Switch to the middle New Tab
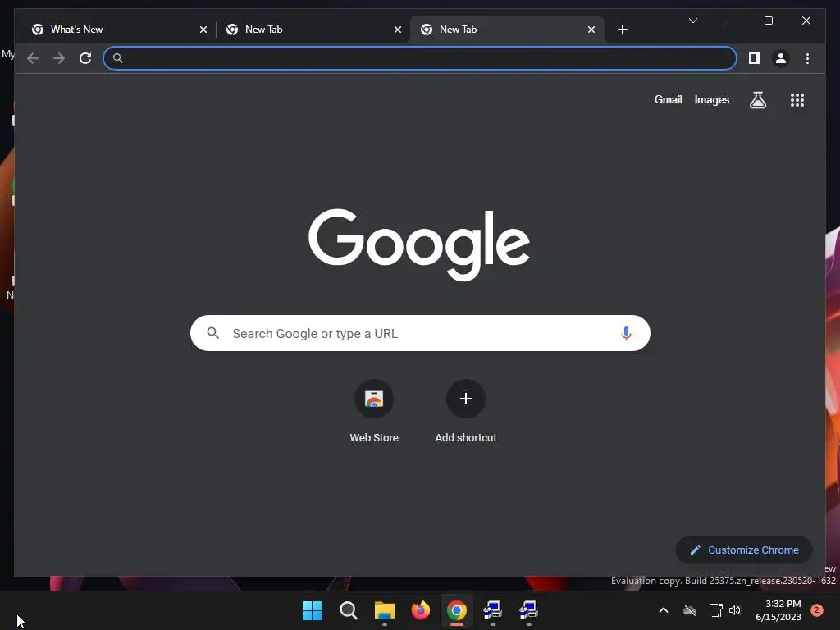Image resolution: width=840 pixels, height=630 pixels. click(x=313, y=30)
